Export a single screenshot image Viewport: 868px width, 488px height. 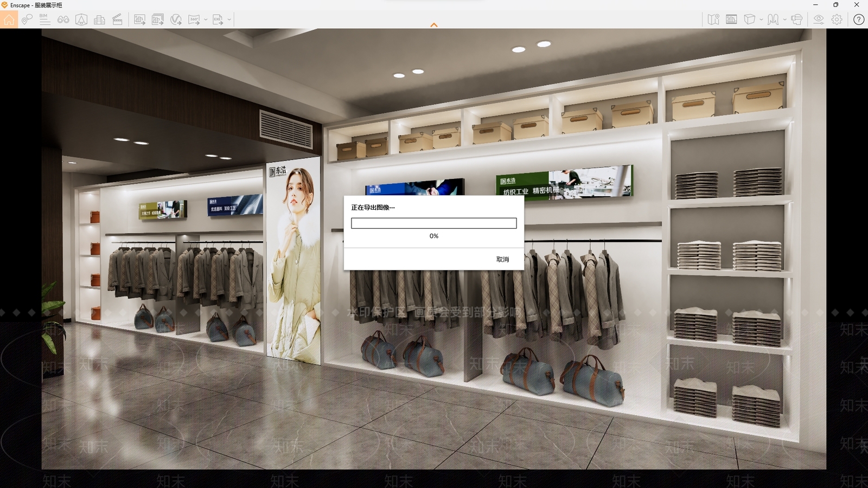(139, 20)
